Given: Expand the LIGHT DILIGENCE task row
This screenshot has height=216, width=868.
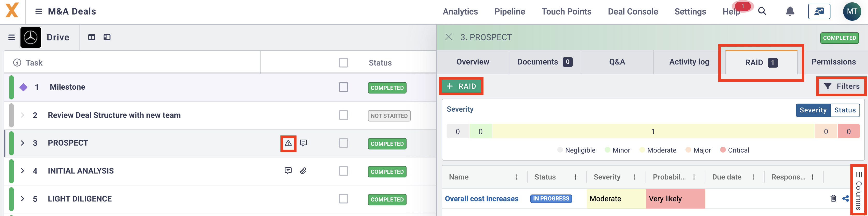Looking at the screenshot, I should 22,199.
